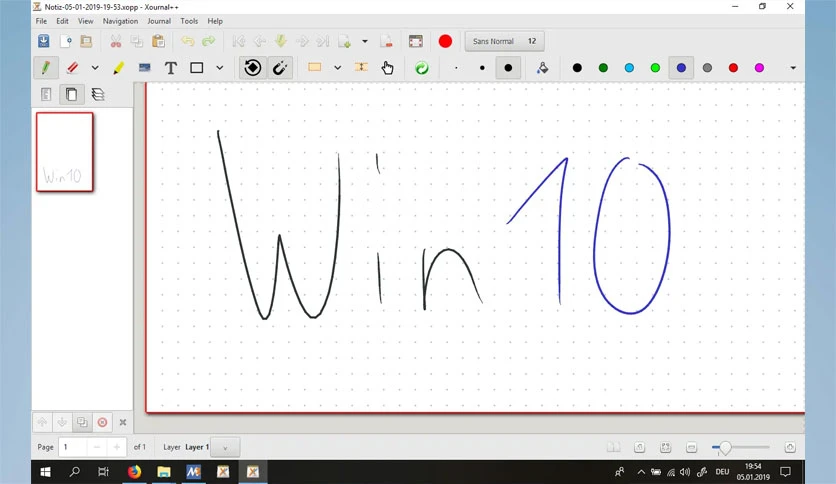Choose the draw rectangle shape tool
The image size is (836, 484).
click(x=197, y=68)
